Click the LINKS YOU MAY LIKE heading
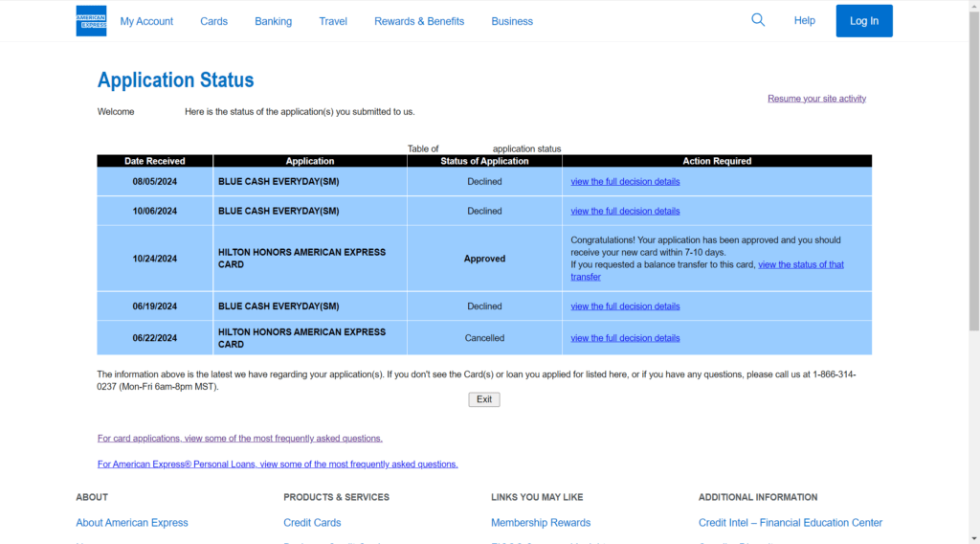Screen dimensions: 980x544 (537, 497)
